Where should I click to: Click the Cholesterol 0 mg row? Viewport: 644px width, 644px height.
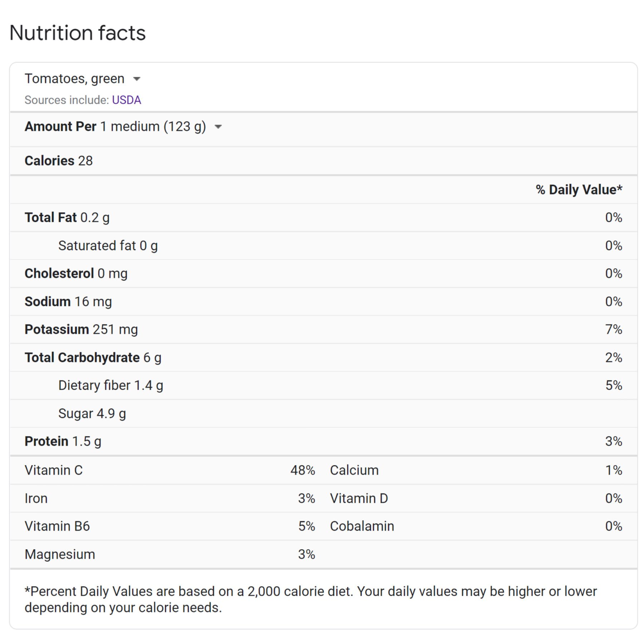(76, 274)
